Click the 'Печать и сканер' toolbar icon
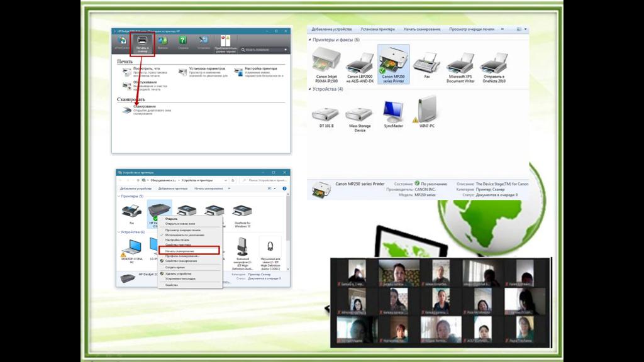The height and width of the screenshot is (362, 644). pyautogui.click(x=142, y=43)
